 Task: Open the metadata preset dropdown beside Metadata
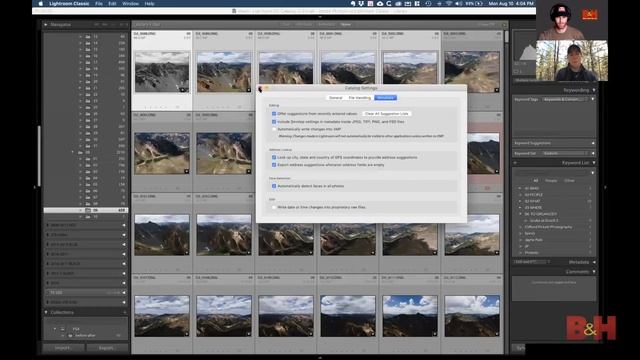tap(532, 262)
